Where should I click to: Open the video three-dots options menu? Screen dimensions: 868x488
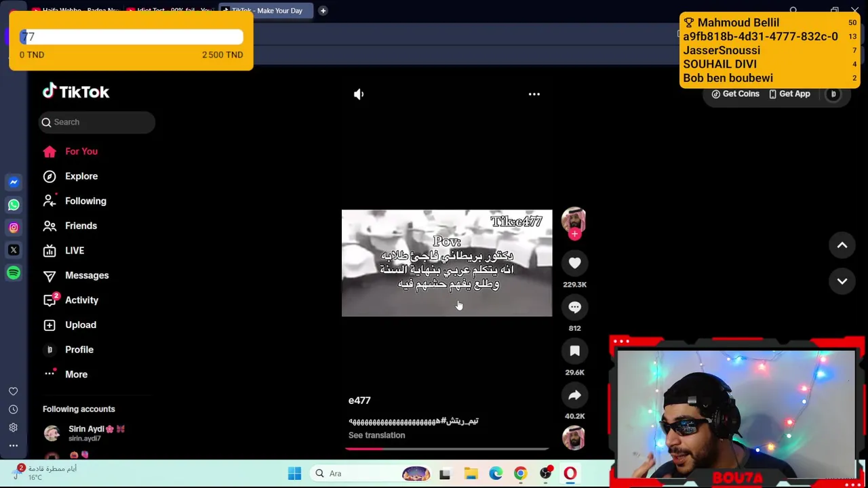[534, 94]
